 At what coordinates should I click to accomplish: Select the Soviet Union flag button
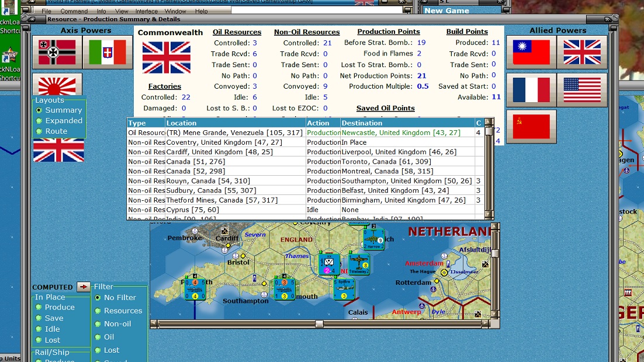point(531,127)
